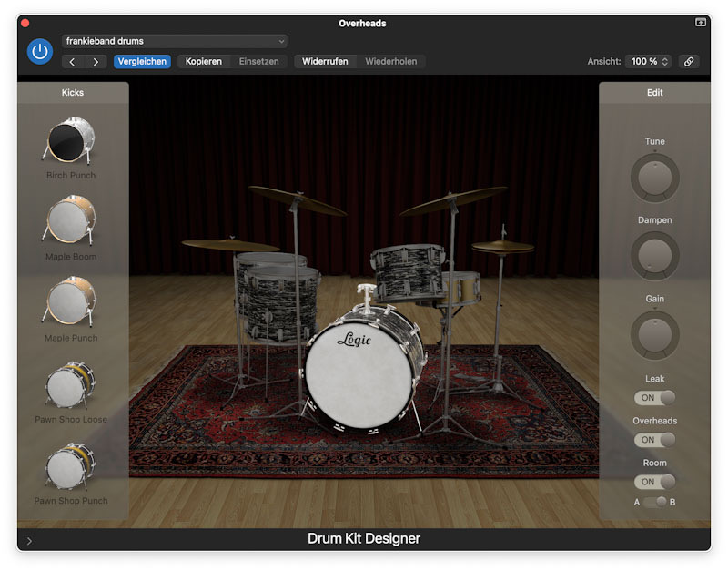Toggle the Room ON switch

click(x=654, y=482)
